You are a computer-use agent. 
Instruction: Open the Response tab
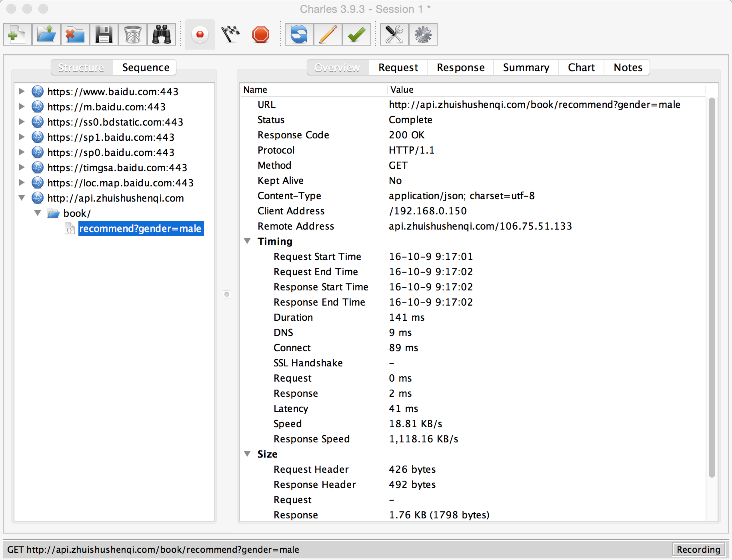(460, 68)
